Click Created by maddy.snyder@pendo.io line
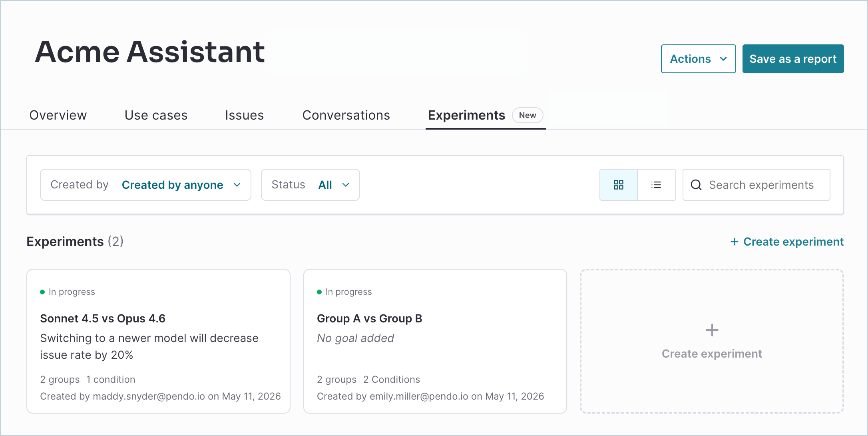 [x=160, y=396]
